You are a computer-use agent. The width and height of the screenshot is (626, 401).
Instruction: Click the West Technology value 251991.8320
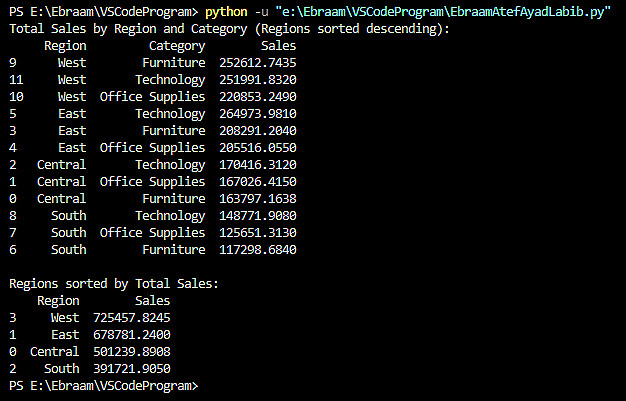tap(257, 79)
